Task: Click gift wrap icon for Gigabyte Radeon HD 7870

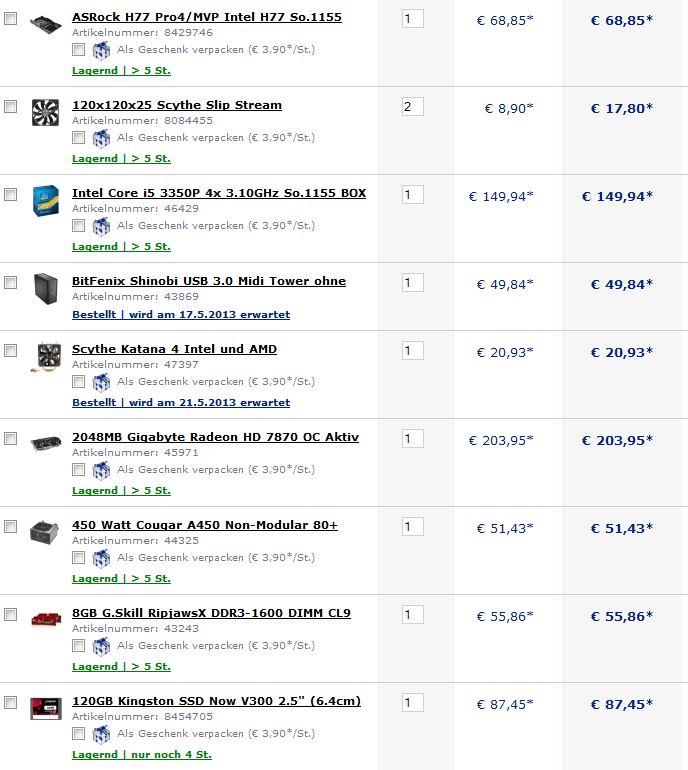Action: click(101, 470)
